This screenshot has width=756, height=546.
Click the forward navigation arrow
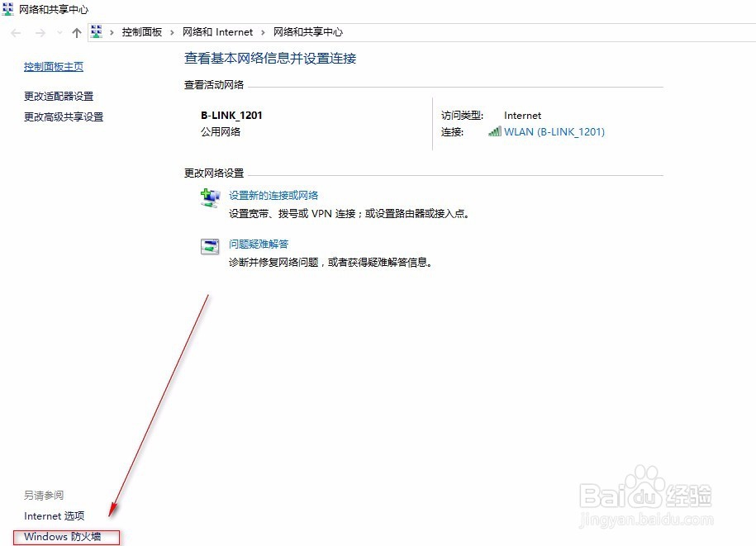39,31
